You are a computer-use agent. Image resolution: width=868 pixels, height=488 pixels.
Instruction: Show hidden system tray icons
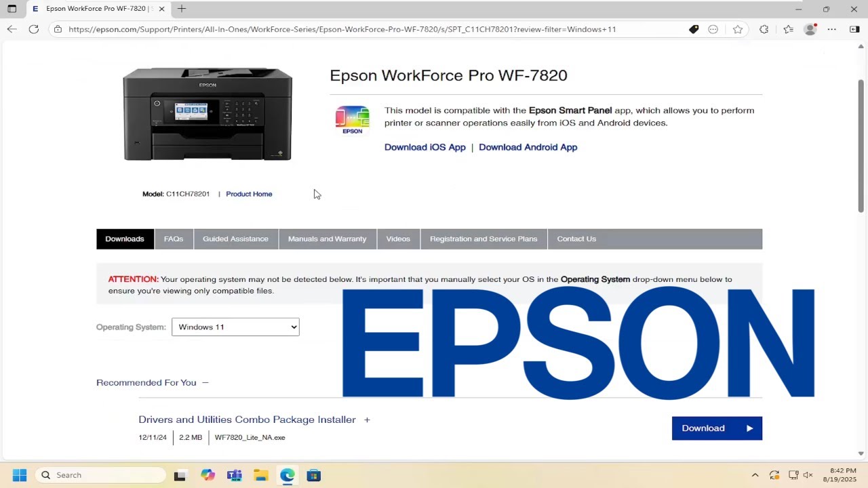(x=755, y=475)
